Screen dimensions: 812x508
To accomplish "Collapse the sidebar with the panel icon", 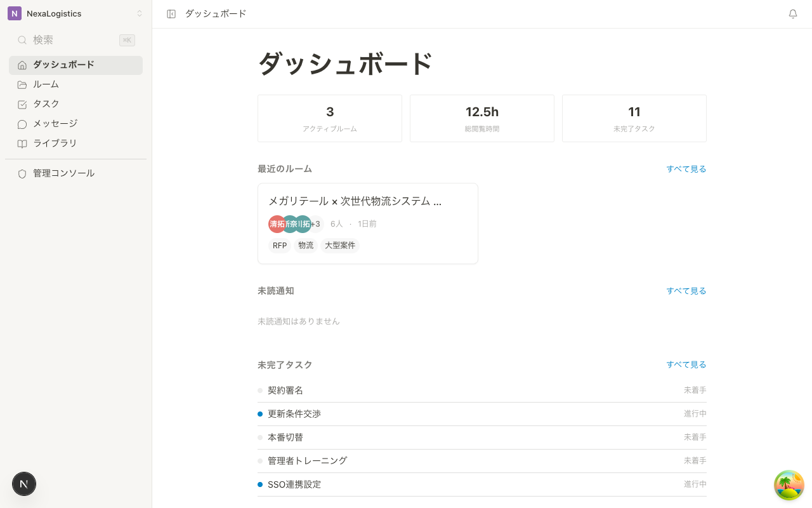I will click(171, 13).
